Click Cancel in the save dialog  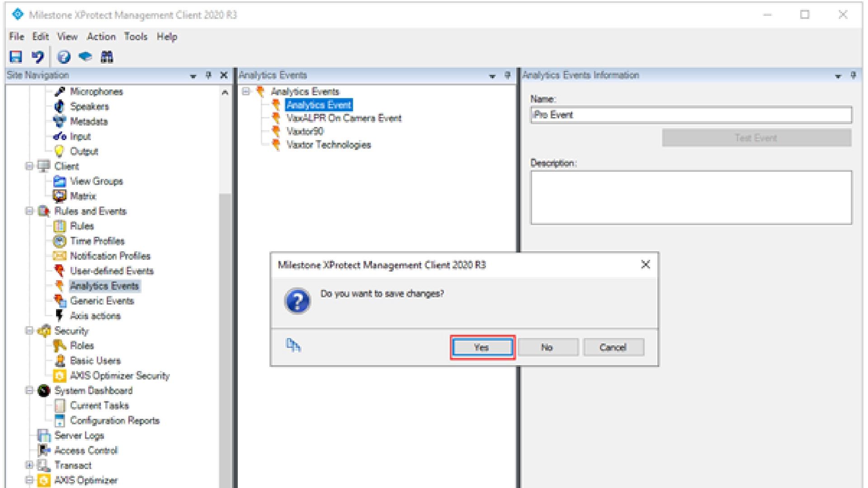pyautogui.click(x=613, y=347)
